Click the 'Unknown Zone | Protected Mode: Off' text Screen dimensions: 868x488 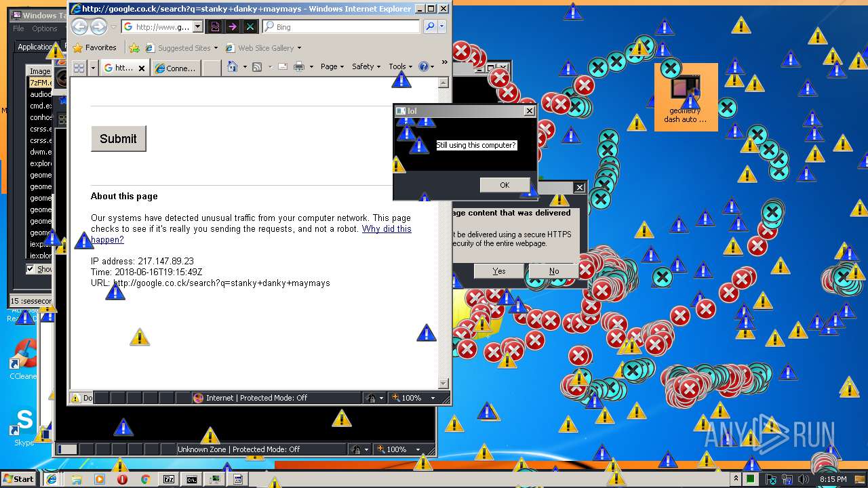[x=239, y=449]
